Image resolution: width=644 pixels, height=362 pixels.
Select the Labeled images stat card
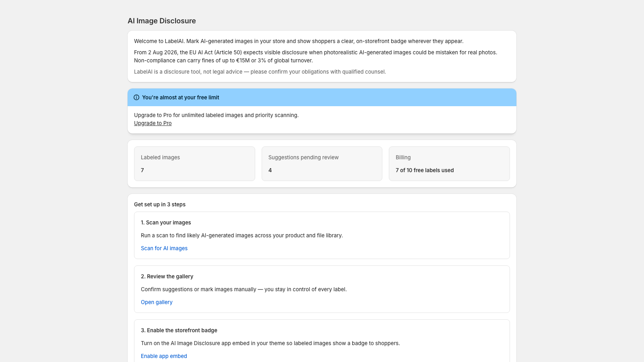click(x=194, y=164)
